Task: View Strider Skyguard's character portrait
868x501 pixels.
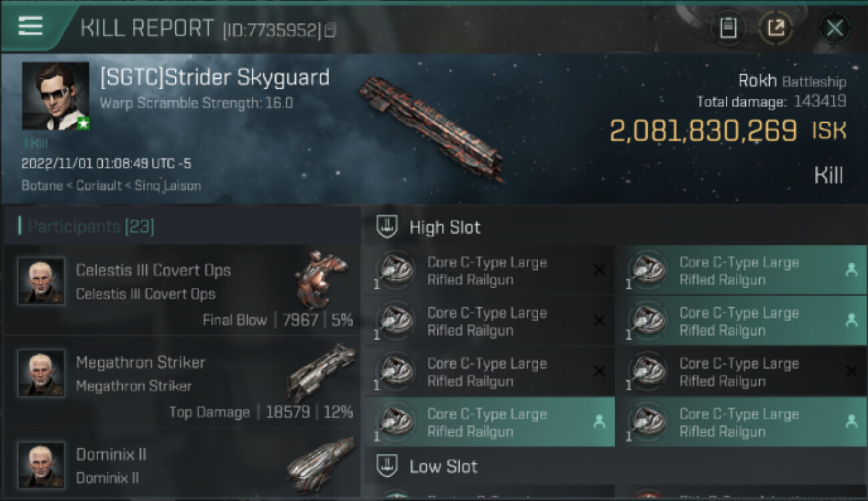Action: point(55,96)
